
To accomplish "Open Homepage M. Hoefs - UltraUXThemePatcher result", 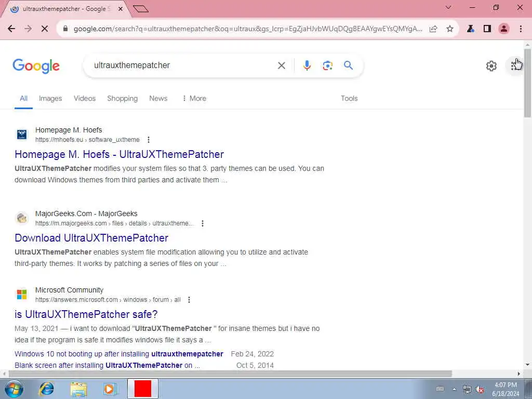I will coord(119,154).
